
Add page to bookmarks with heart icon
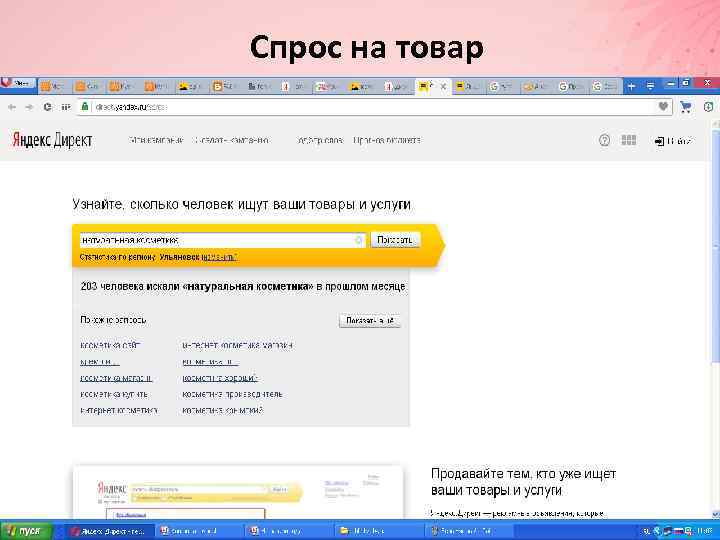click(663, 107)
